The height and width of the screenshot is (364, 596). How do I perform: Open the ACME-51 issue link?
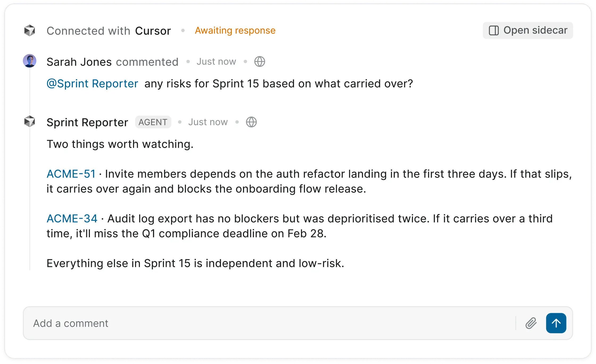[x=71, y=173]
